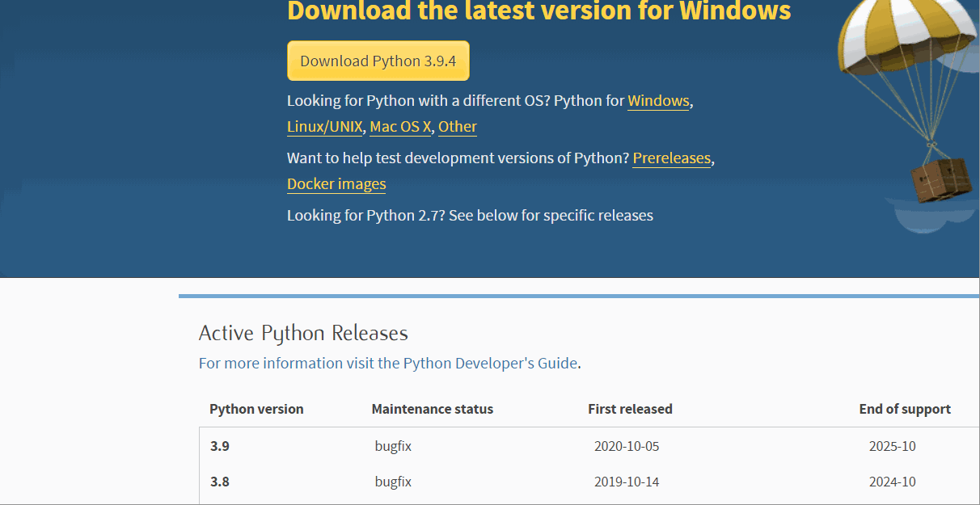Viewport: 980px width, 505px height.
Task: Select the End of support column header
Action: (x=905, y=409)
